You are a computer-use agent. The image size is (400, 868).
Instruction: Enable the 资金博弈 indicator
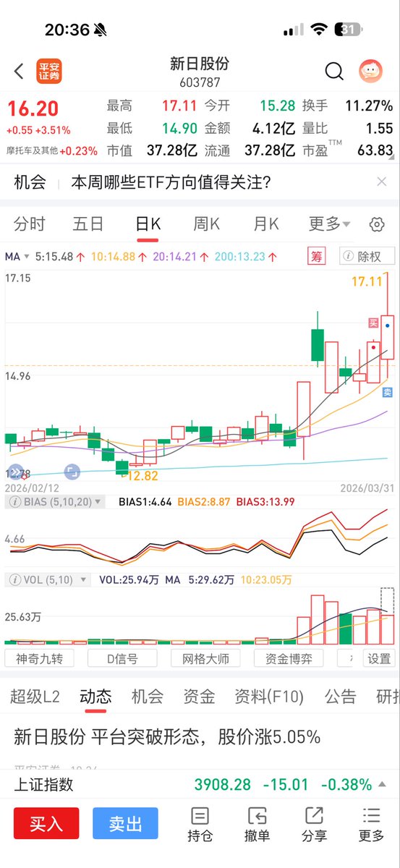[289, 658]
